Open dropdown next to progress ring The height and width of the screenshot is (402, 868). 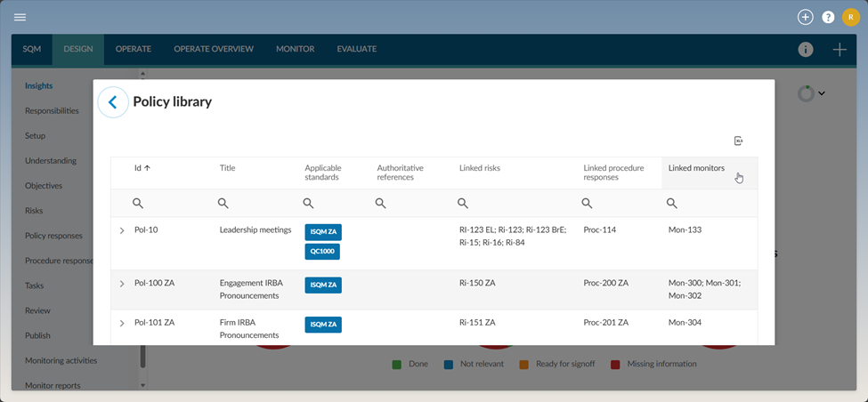pyautogui.click(x=822, y=93)
